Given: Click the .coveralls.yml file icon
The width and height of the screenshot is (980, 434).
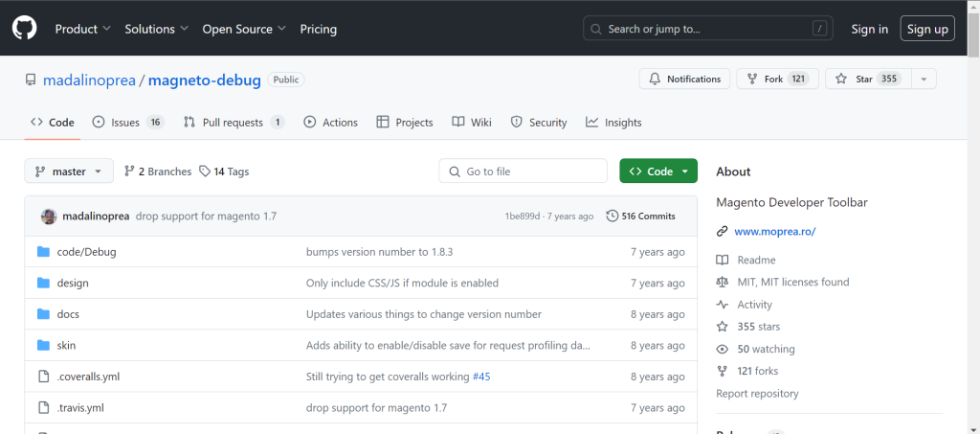Looking at the screenshot, I should [x=43, y=377].
